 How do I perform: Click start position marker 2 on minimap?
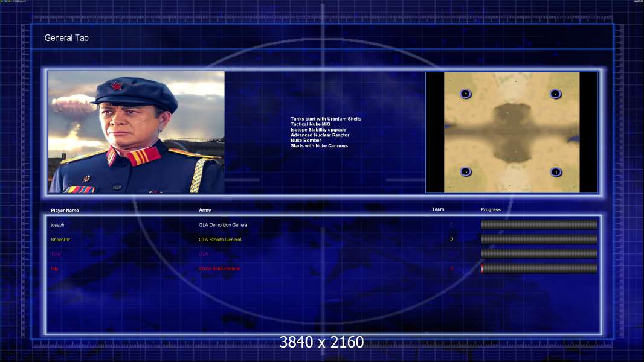(465, 94)
